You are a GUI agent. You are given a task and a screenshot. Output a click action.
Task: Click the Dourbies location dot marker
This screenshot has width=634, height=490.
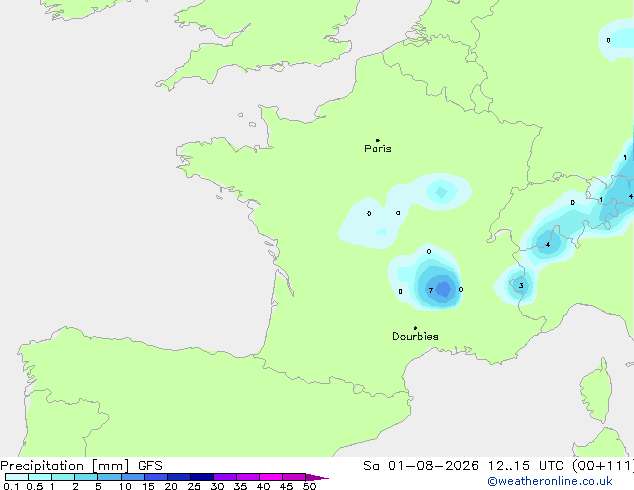point(415,328)
